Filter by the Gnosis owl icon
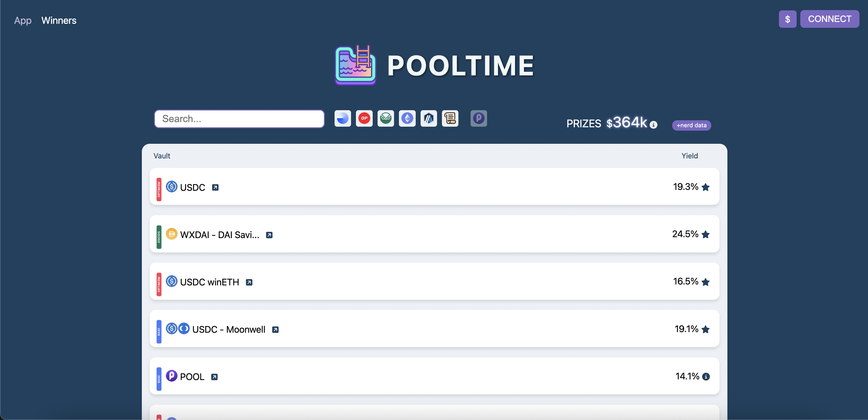The image size is (868, 420). (x=386, y=118)
